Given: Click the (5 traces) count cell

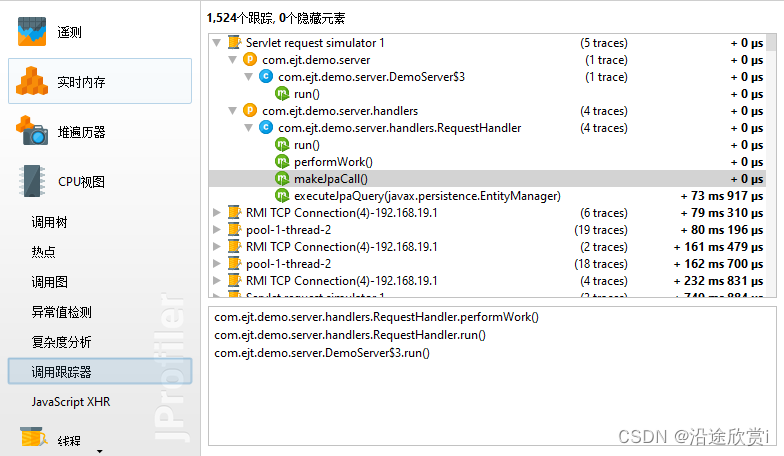Looking at the screenshot, I should [604, 43].
